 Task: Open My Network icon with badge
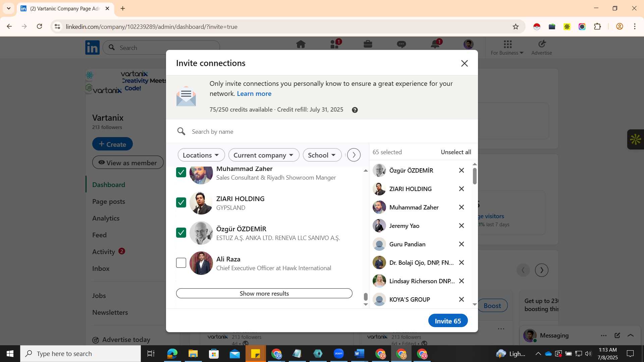335,44
